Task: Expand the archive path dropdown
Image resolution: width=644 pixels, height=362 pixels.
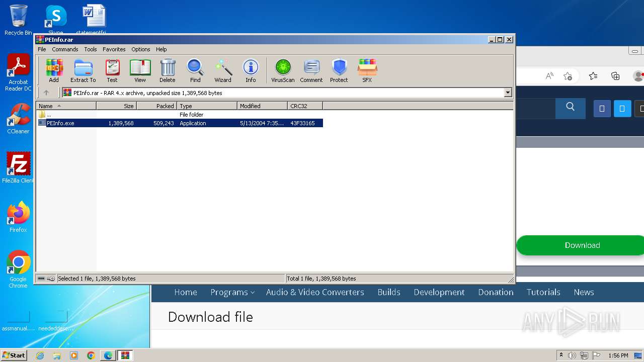Action: [508, 93]
